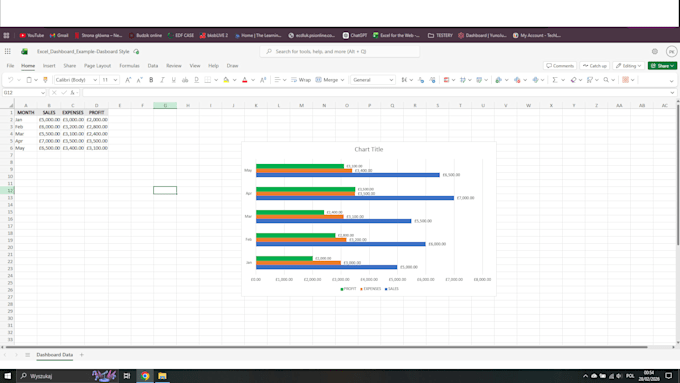Click the Insert Cells icon
This screenshot has width=680, height=383.
click(498, 80)
